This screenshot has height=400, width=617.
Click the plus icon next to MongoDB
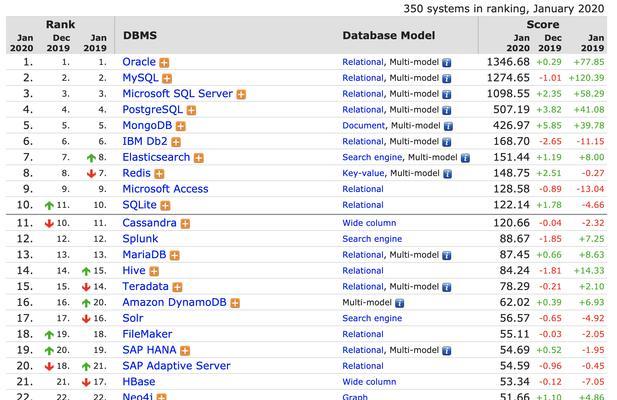click(x=181, y=126)
